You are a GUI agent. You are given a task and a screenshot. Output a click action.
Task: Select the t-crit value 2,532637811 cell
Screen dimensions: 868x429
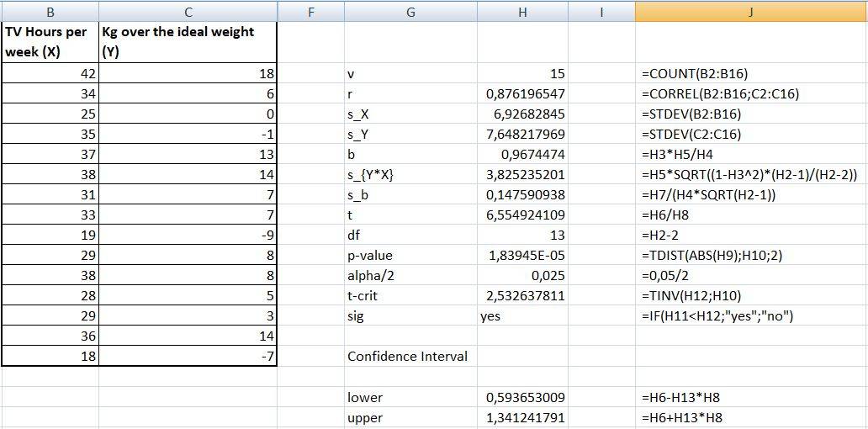(522, 296)
